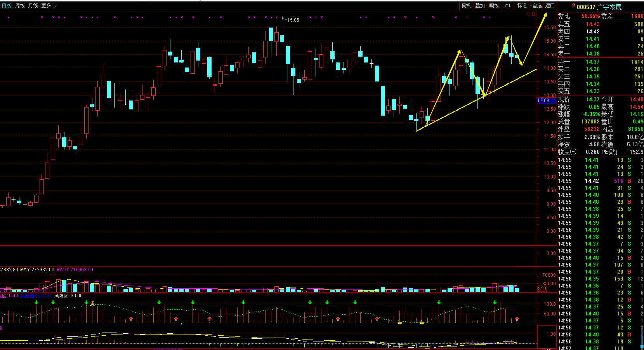Open the F10 company information
Screen dimensions: 644x350
pos(508,5)
